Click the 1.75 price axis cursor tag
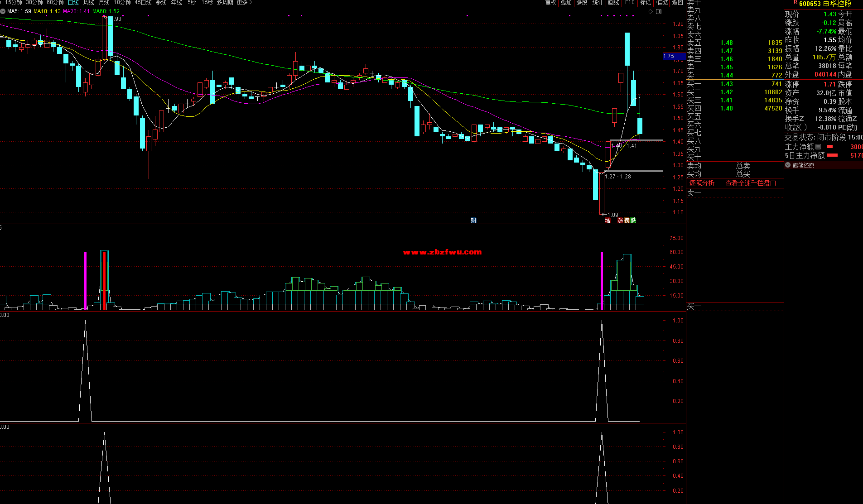The height and width of the screenshot is (504, 863). point(674,56)
